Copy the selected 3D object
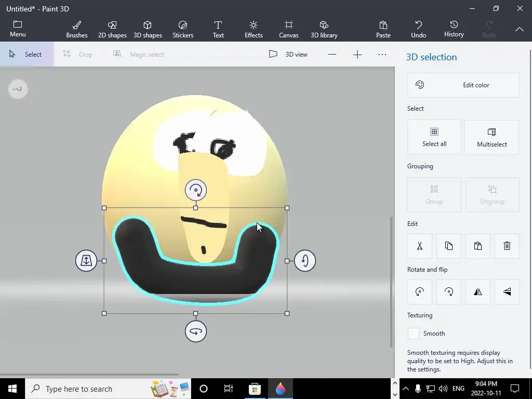Screen dimensions: 532x399 tap(449, 246)
